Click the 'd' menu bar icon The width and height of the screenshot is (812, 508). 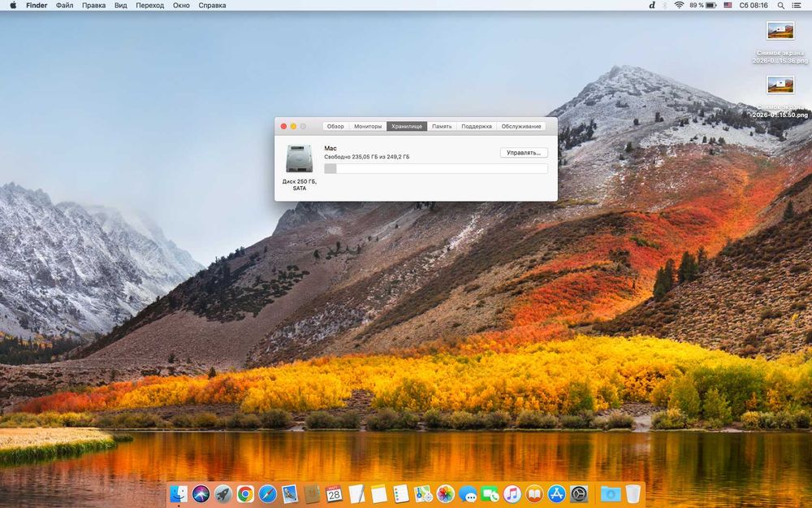click(x=652, y=5)
